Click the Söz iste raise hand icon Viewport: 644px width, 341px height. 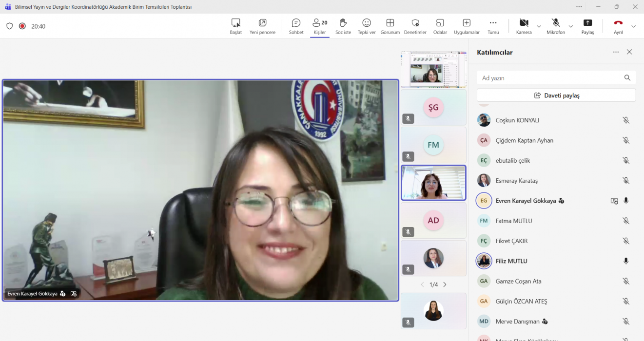click(343, 26)
